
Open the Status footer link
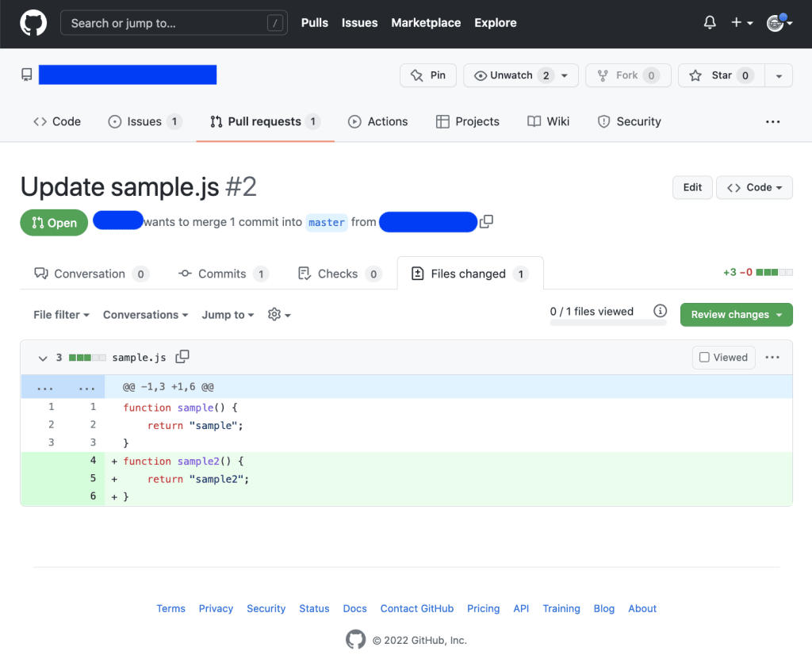(314, 608)
